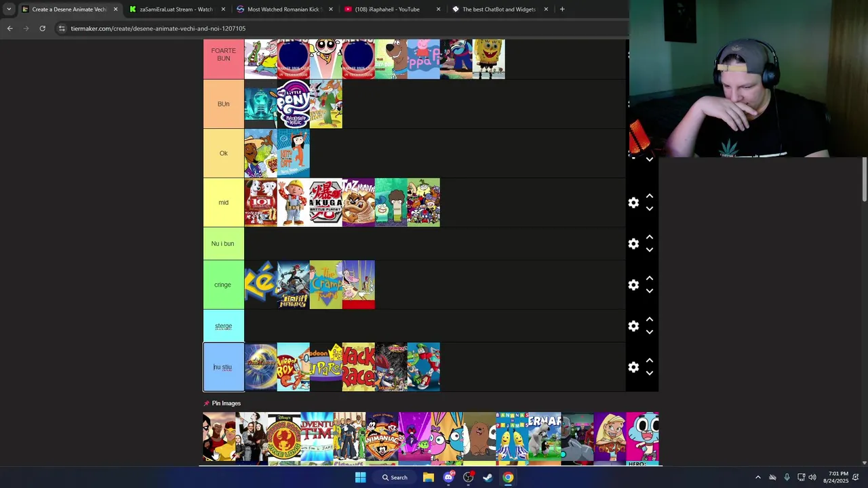
Task: Open settings gear for Nu i bun tier
Action: pos(633,244)
